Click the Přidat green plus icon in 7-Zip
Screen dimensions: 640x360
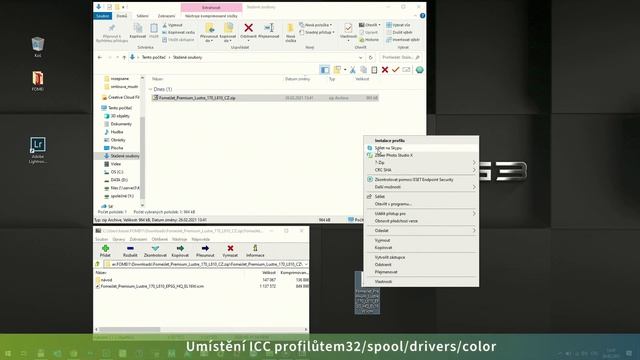105,248
